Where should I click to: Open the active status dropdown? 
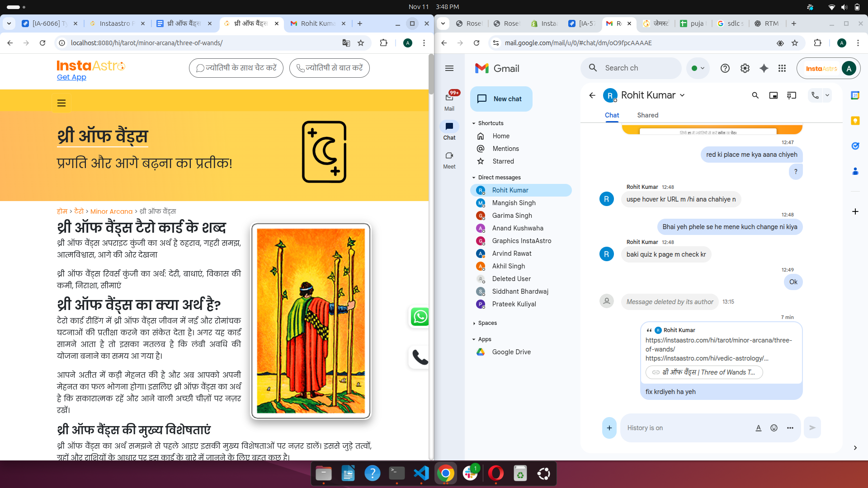tap(698, 68)
